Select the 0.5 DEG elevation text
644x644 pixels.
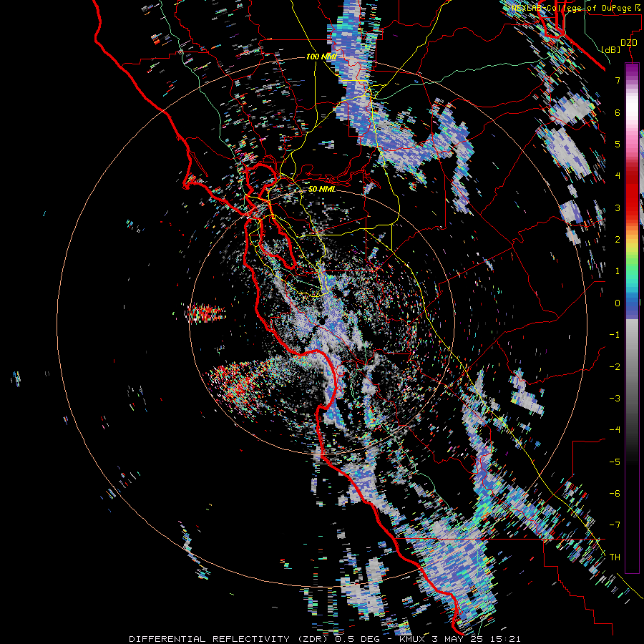356,639
